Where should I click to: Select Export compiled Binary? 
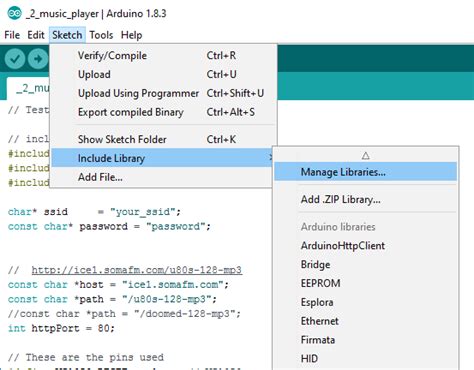click(163, 112)
